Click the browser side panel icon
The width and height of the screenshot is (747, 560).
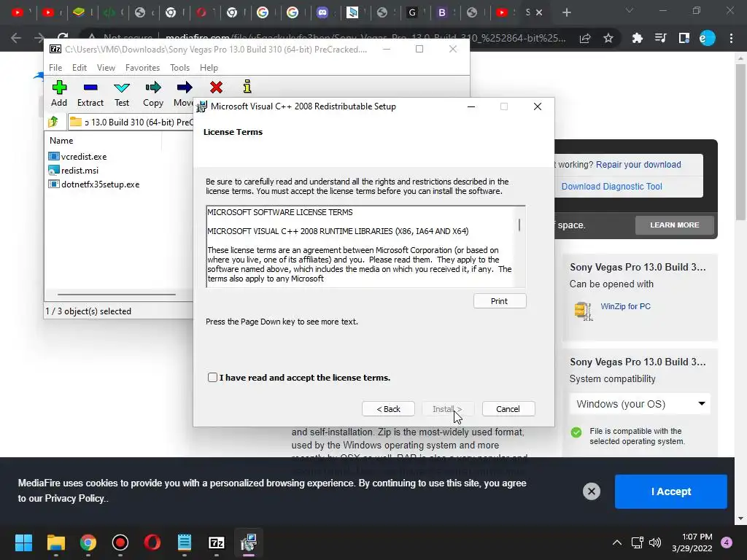point(684,38)
